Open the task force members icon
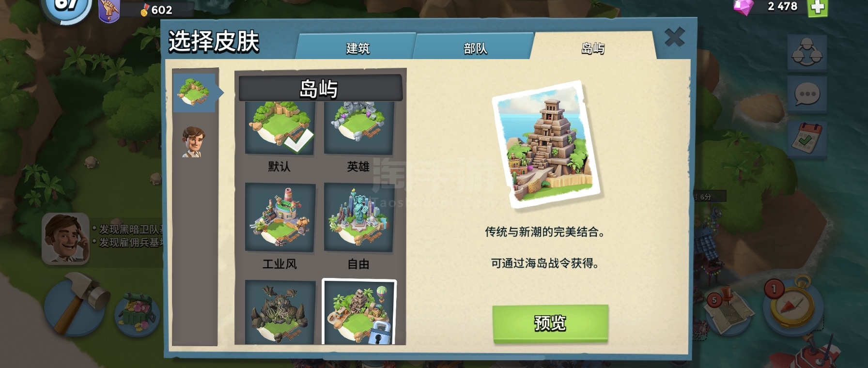868x368 pixels. point(807,53)
